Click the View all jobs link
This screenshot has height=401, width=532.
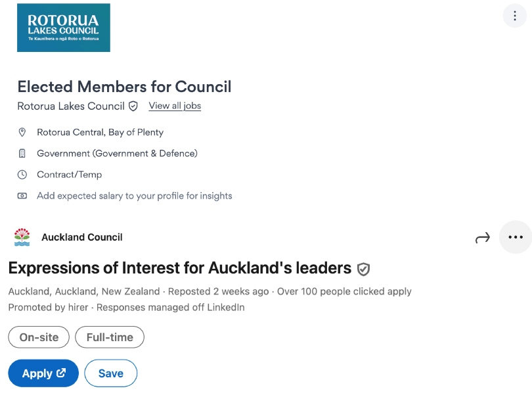coord(175,106)
